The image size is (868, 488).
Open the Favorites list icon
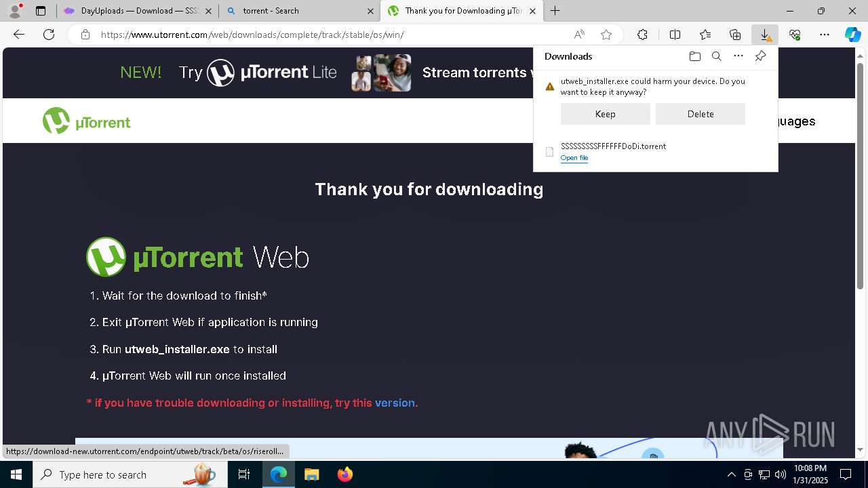pos(705,35)
